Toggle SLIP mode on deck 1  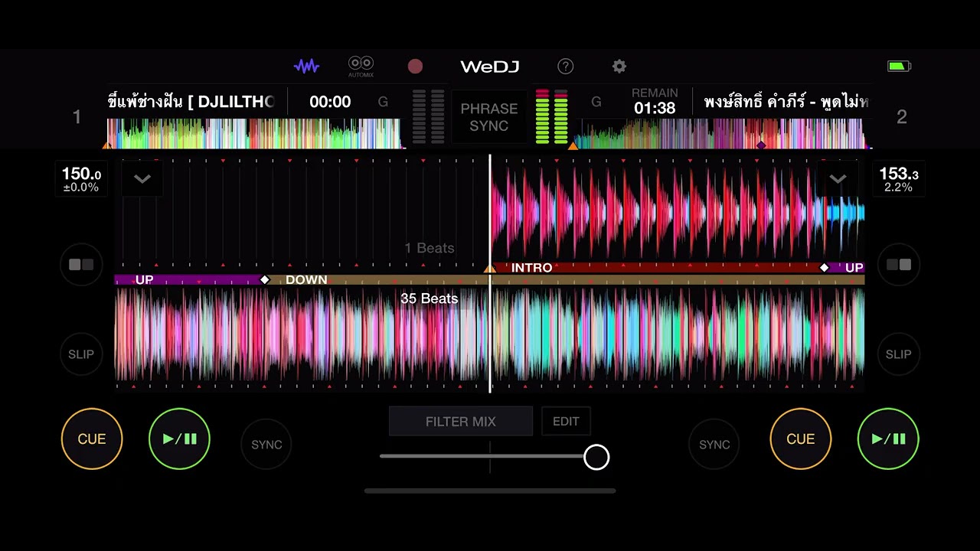point(81,354)
